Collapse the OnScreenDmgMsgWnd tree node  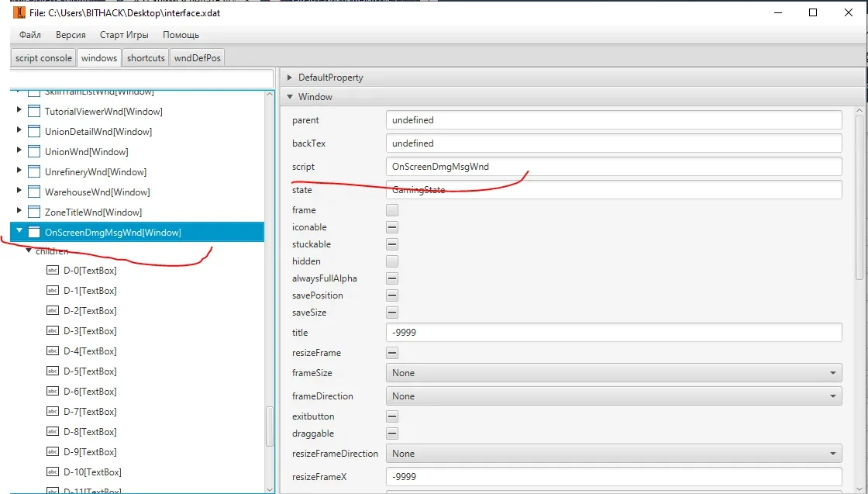click(x=19, y=231)
